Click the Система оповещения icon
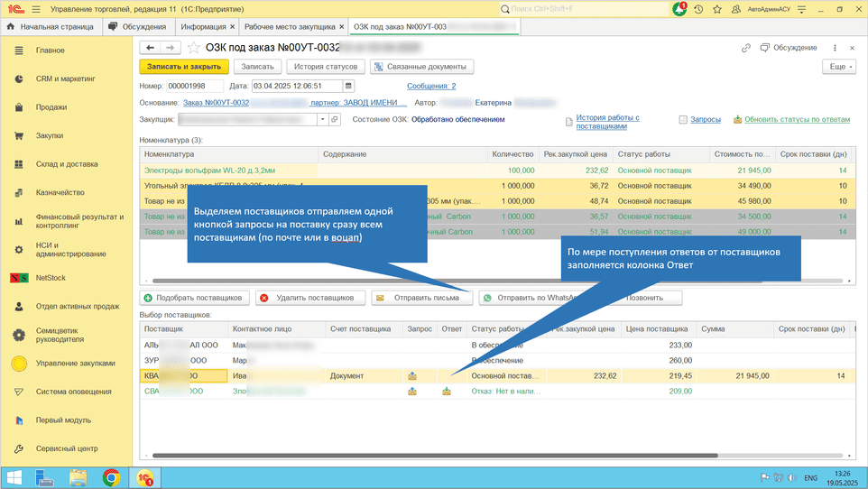Image resolution: width=868 pixels, height=489 pixels. point(19,392)
